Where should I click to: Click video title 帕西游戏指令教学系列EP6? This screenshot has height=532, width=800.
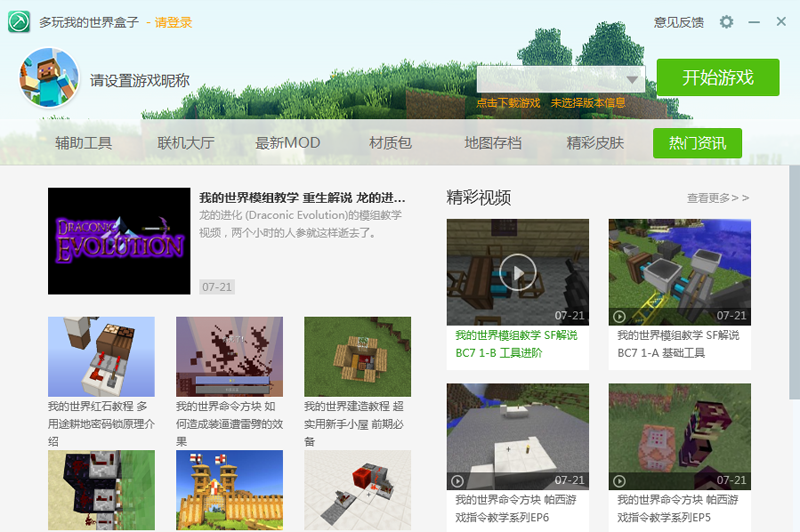tap(515, 509)
